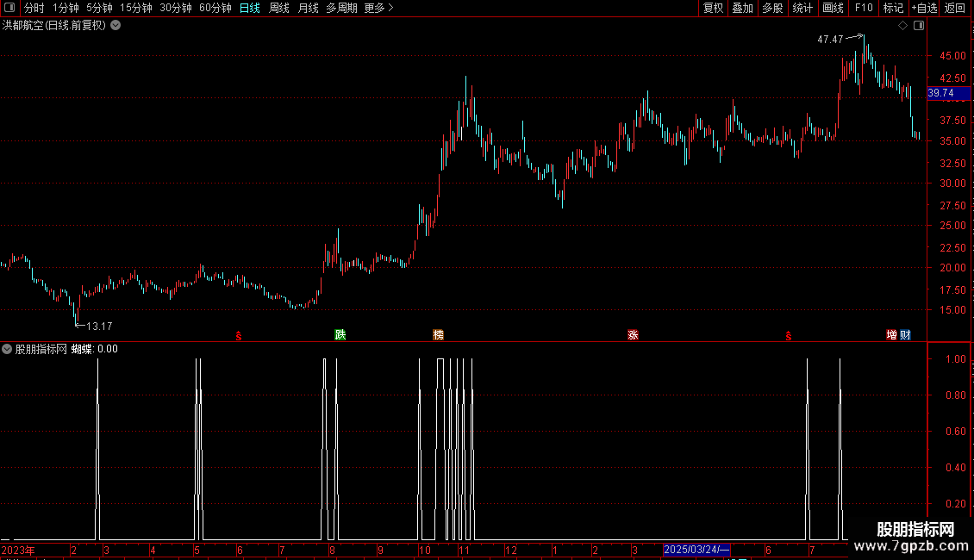Click the blue 财 event marker

(x=905, y=334)
